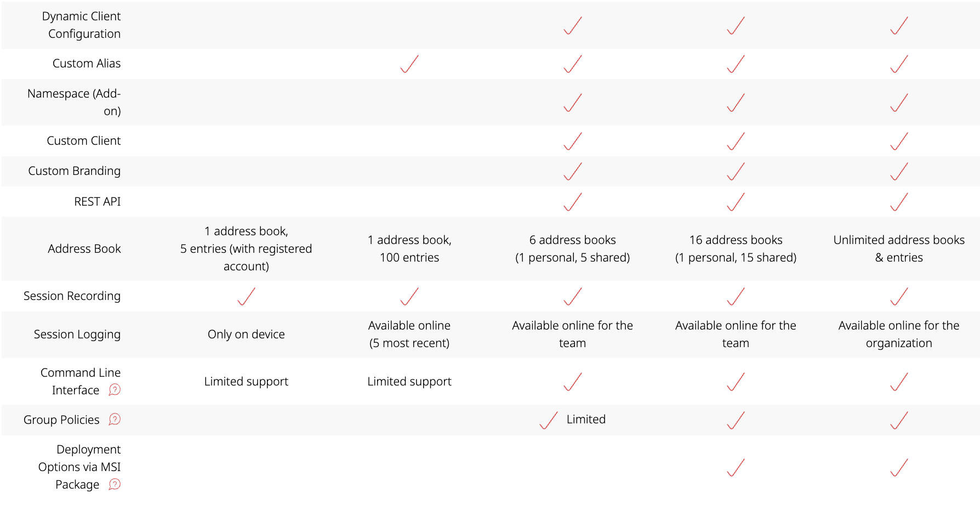
Task: Click the Session Logging row label
Action: pyautogui.click(x=77, y=335)
